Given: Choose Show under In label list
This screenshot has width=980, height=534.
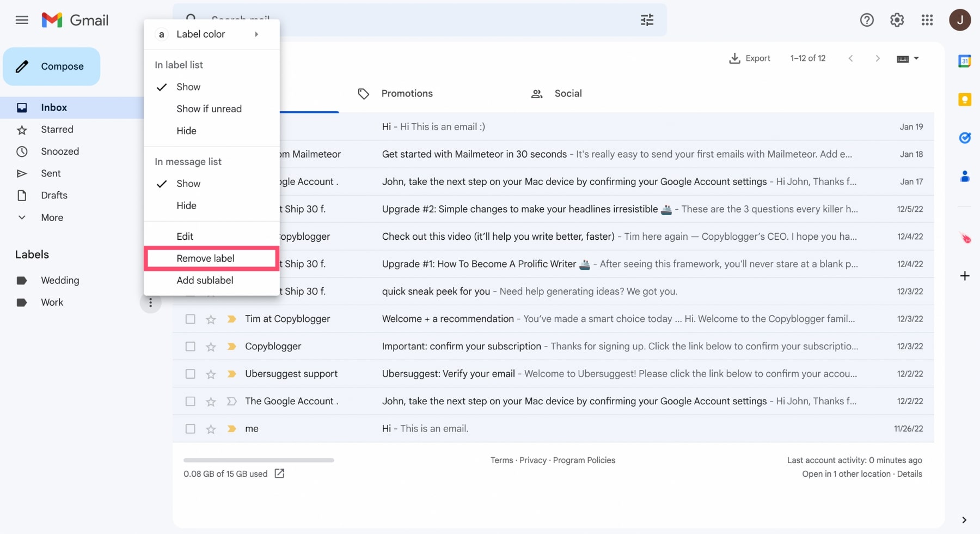Looking at the screenshot, I should tap(211, 87).
